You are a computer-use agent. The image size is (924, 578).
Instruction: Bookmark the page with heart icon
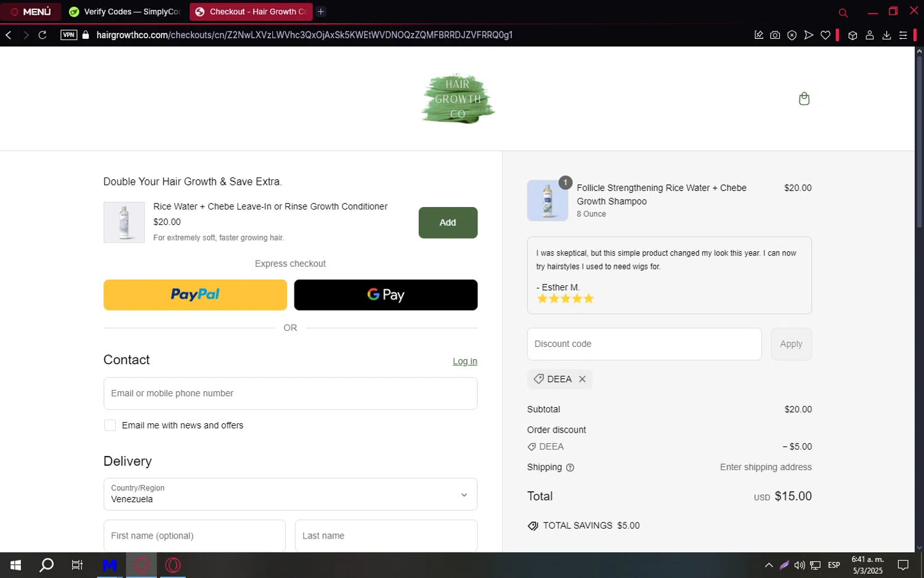click(x=825, y=35)
